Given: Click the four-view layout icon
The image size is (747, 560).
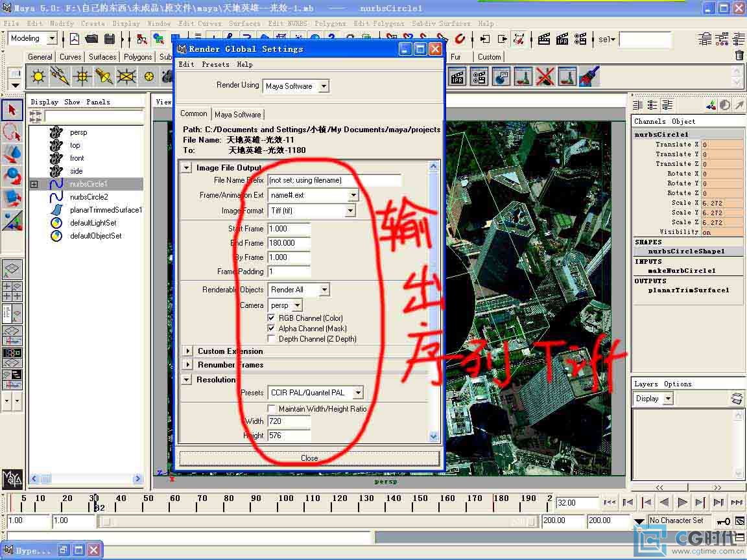Looking at the screenshot, I should click(12, 291).
